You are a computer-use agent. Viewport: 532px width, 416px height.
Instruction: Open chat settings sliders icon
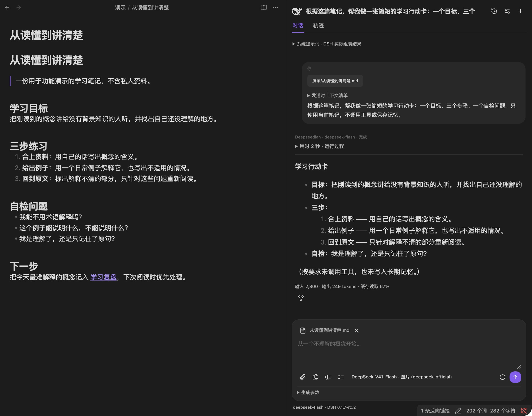tap(507, 11)
